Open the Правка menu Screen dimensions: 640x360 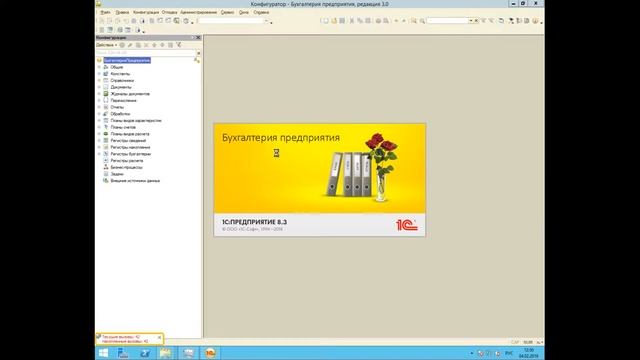coord(122,12)
